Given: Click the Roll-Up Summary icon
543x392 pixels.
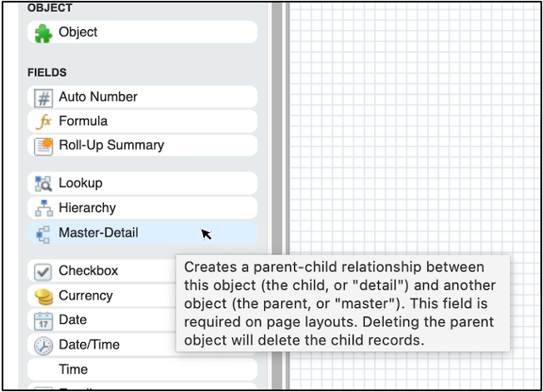Looking at the screenshot, I should pos(42,146).
